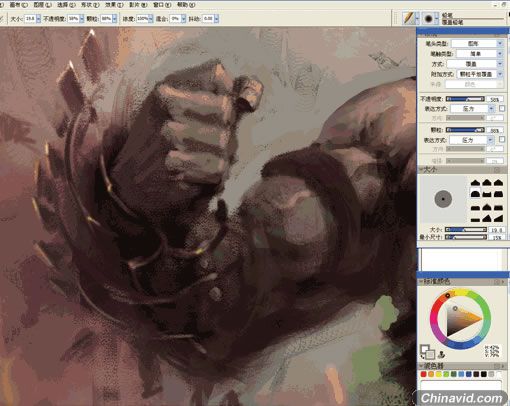510x406 pixels.
Task: Pick the third-row middle brush tip profile
Action: coord(487,207)
